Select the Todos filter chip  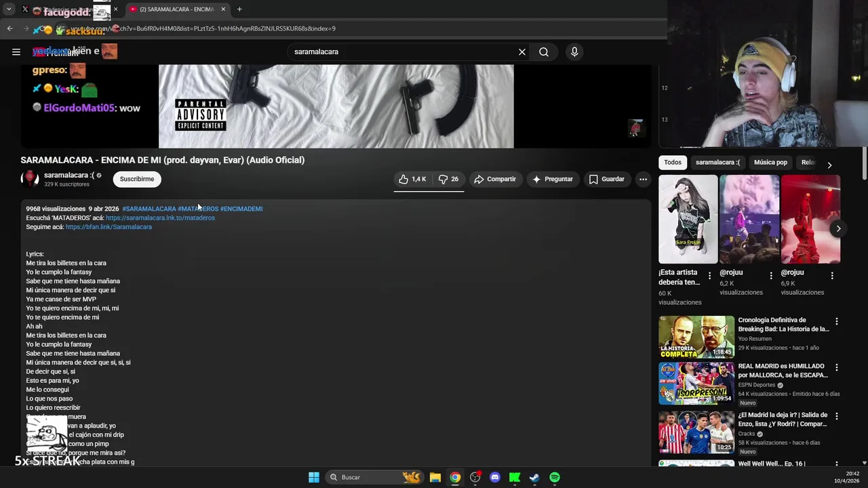click(x=673, y=163)
